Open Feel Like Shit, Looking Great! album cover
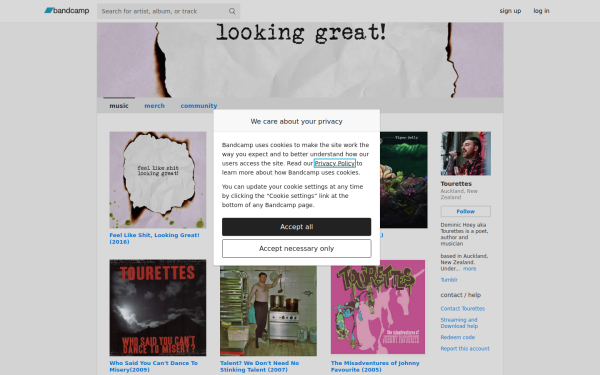 [x=158, y=180]
